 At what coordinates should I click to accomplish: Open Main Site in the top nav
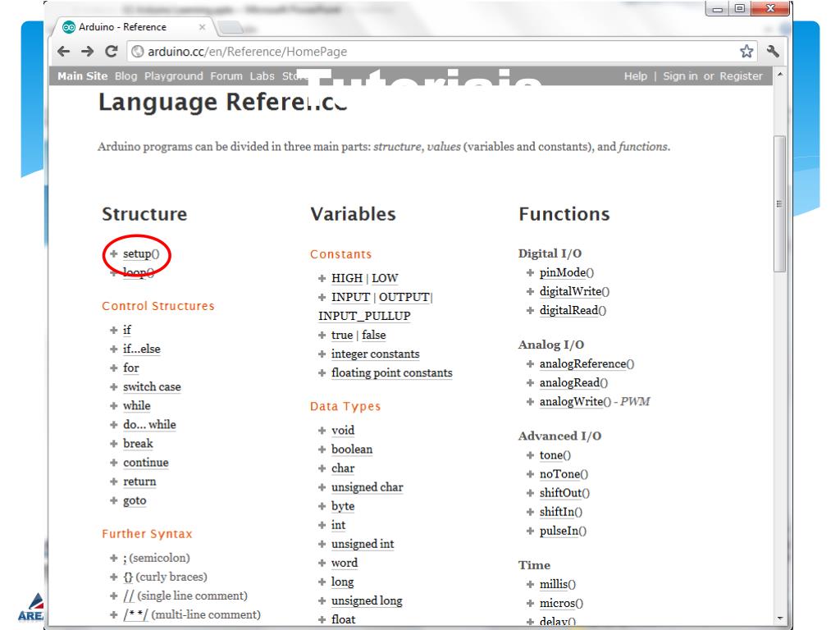(83, 76)
